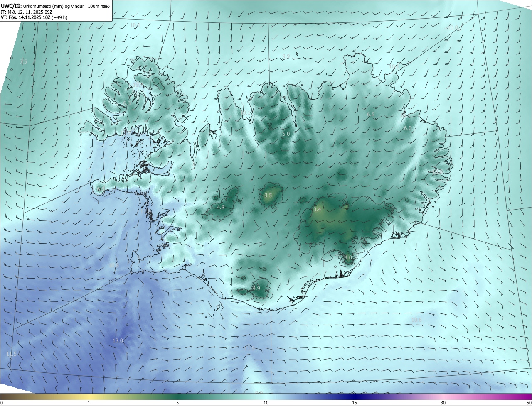Click the 6.5 value label
The width and height of the screenshot is (532, 406).
371,114
